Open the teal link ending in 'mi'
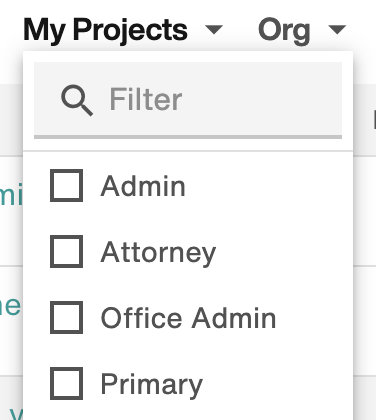 11,194
